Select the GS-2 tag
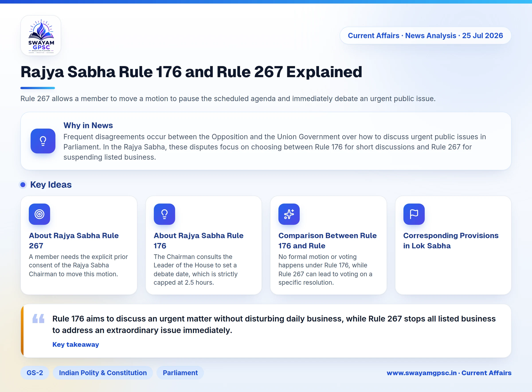The width and height of the screenshot is (532, 392). point(35,373)
